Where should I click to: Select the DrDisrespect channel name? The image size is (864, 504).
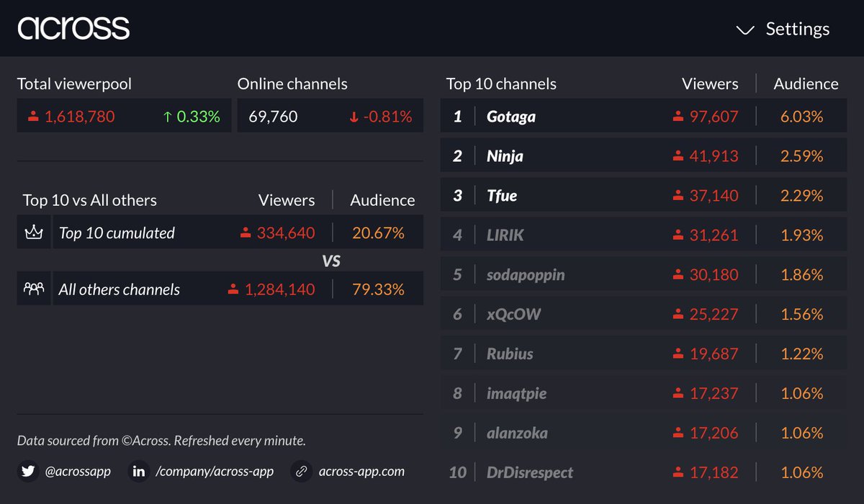(530, 473)
